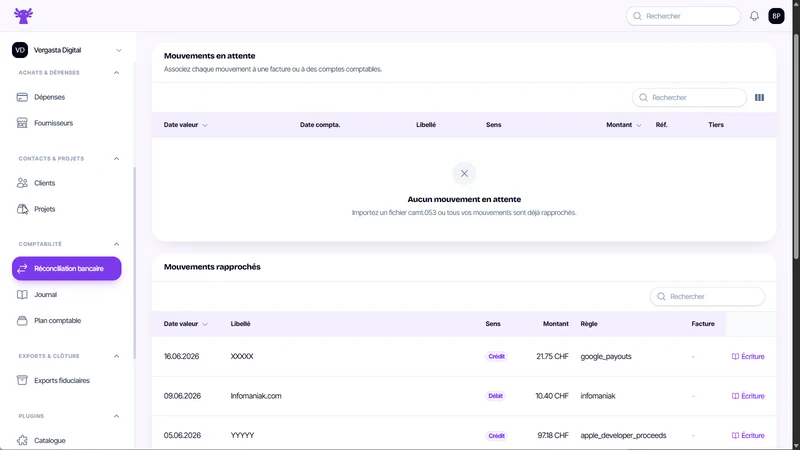800x450 pixels.
Task: Click the Débit badge on Infomaniak.com row
Action: tap(495, 396)
